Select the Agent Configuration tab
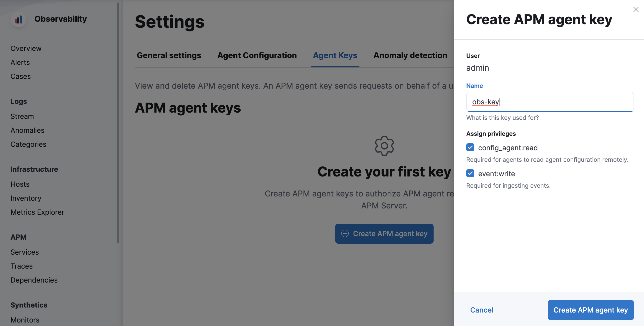Image resolution: width=644 pixels, height=326 pixels. (257, 54)
